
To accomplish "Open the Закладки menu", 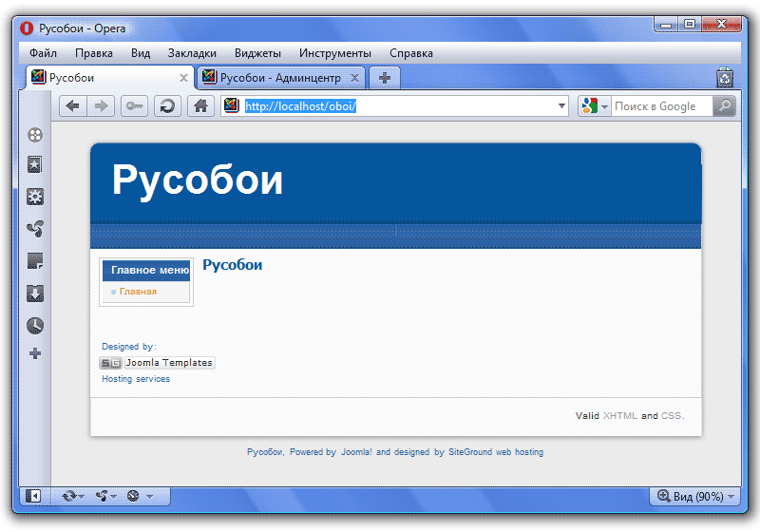I will pyautogui.click(x=192, y=53).
